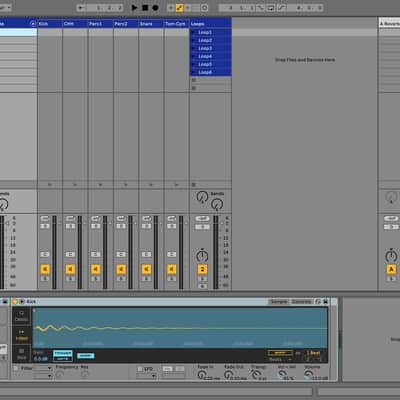Enable the Simpler LFO checkbox
This screenshot has height=400, width=400.
pyautogui.click(x=140, y=369)
